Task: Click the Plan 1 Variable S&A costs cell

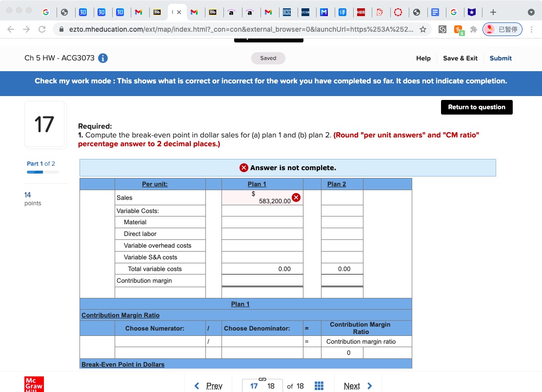Action: pyautogui.click(x=262, y=257)
